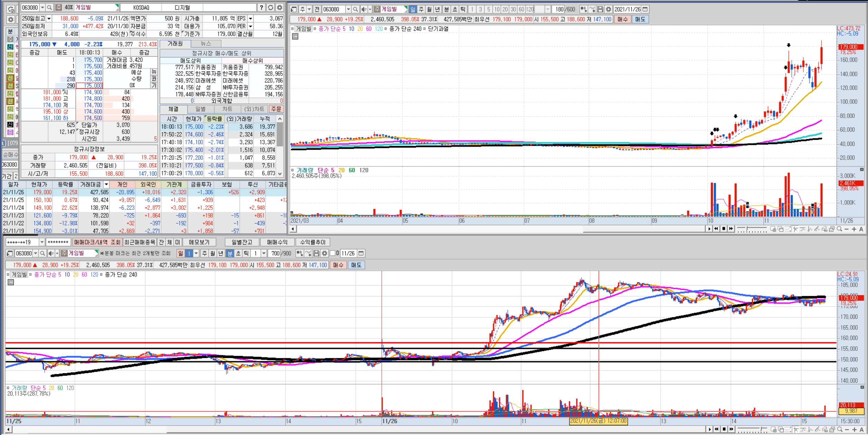Click 매매마크/내역 조회 button
This screenshot has height=435, width=868.
coord(97,242)
